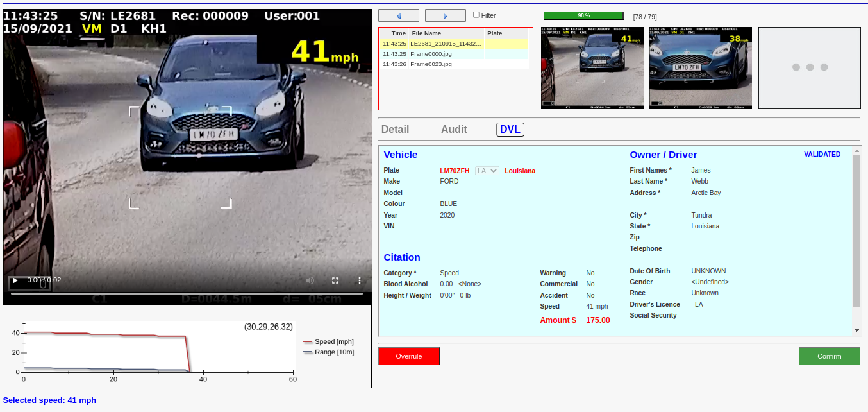Sort the list by File Name column

(426, 33)
